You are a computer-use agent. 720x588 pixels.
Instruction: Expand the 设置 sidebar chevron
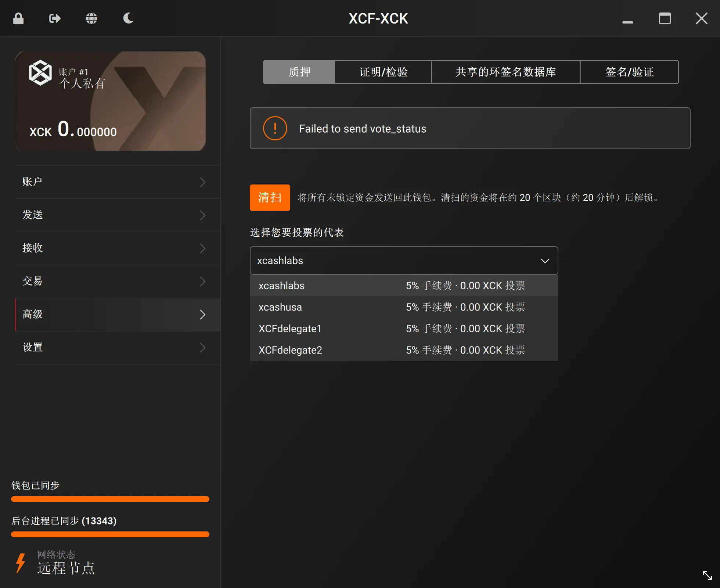coord(202,348)
